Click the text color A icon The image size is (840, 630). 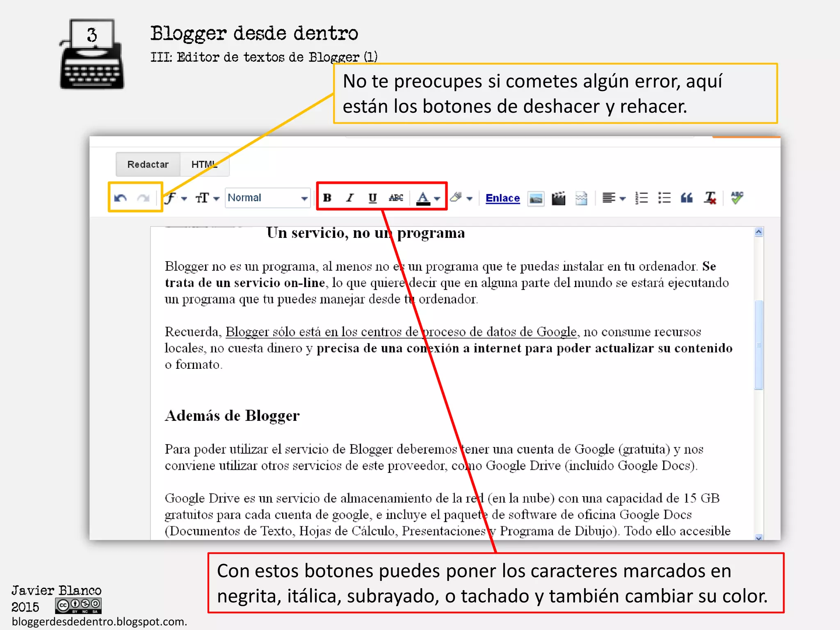[x=423, y=198]
